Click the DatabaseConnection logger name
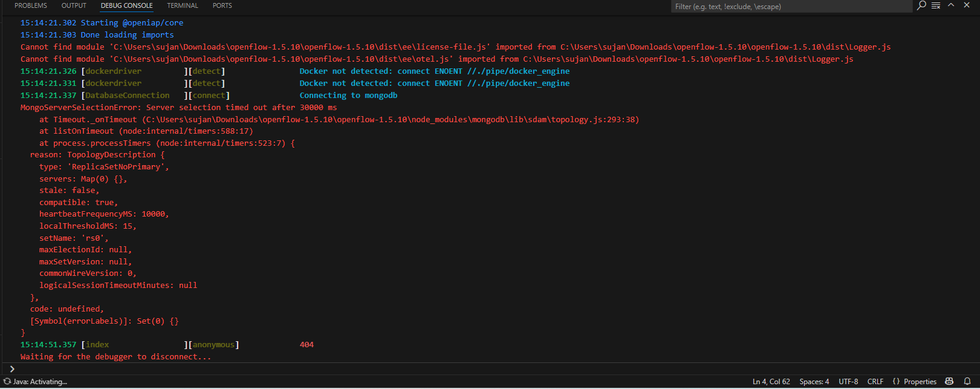 tap(128, 96)
